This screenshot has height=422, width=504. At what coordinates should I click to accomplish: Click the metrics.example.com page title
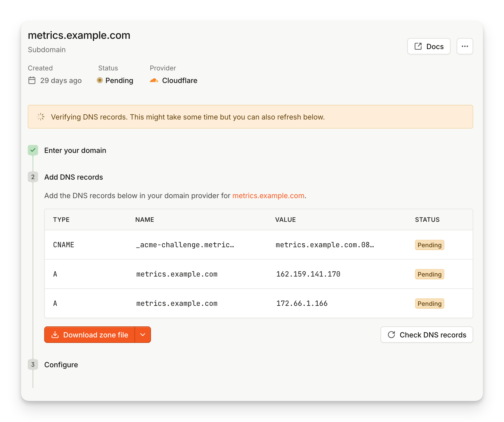(x=79, y=35)
